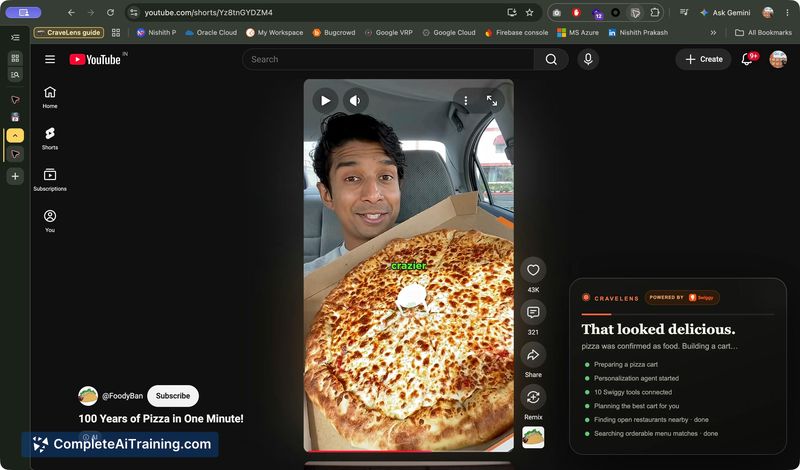800x470 pixels.
Task: Open the camera screenshot extension
Action: [x=557, y=13]
